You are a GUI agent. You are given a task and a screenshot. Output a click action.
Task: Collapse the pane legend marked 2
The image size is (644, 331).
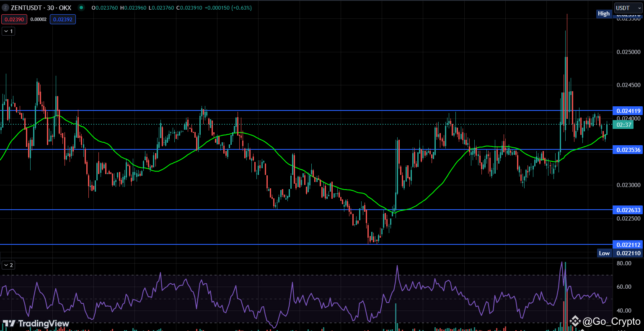[8, 265]
